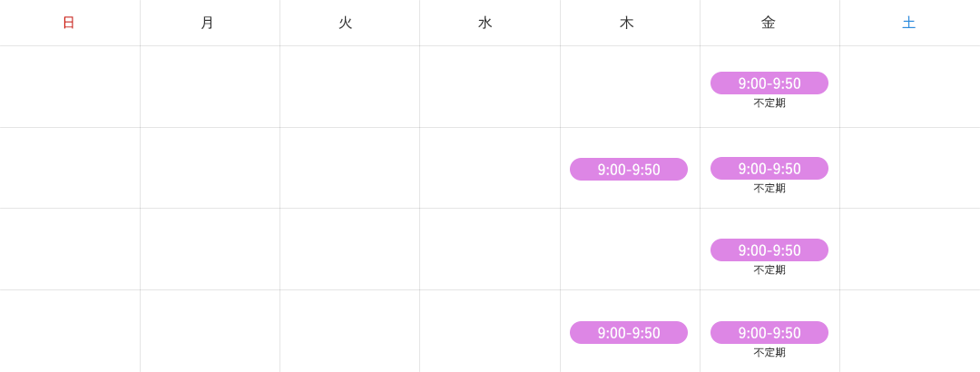Select the 月 (Monday) column header
The width and height of the screenshot is (980, 372).
point(208,23)
